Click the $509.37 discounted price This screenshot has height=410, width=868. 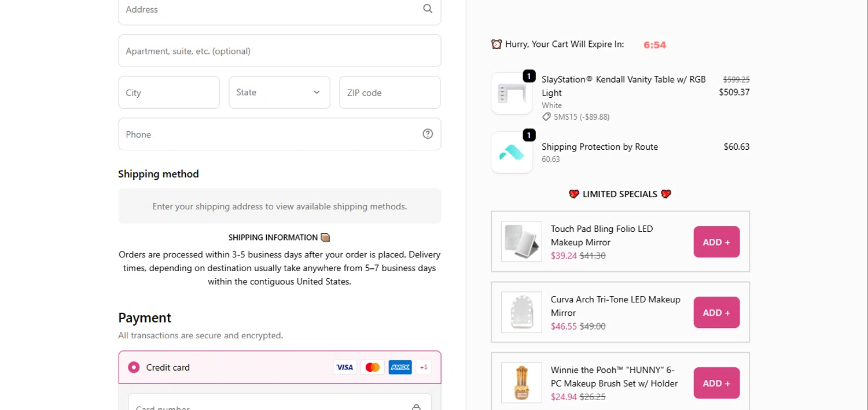pos(734,92)
